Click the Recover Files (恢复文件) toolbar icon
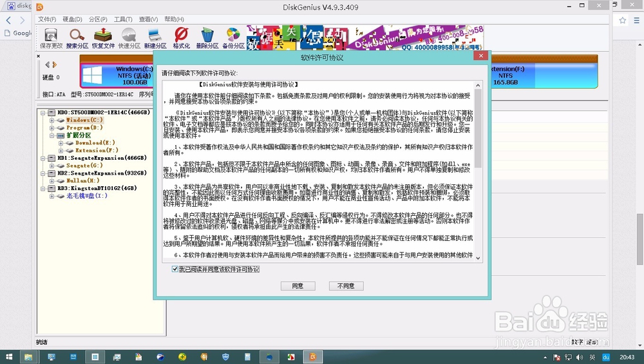Screen dimensions: 644x364 coord(103,38)
